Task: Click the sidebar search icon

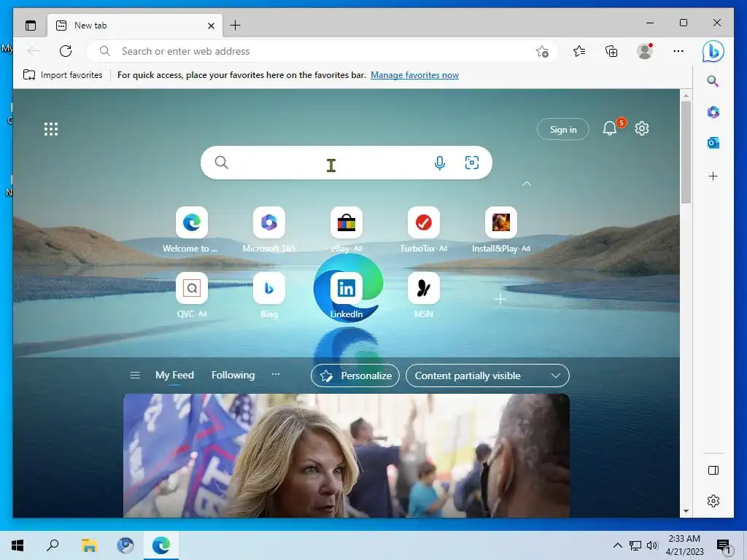Action: [x=713, y=81]
